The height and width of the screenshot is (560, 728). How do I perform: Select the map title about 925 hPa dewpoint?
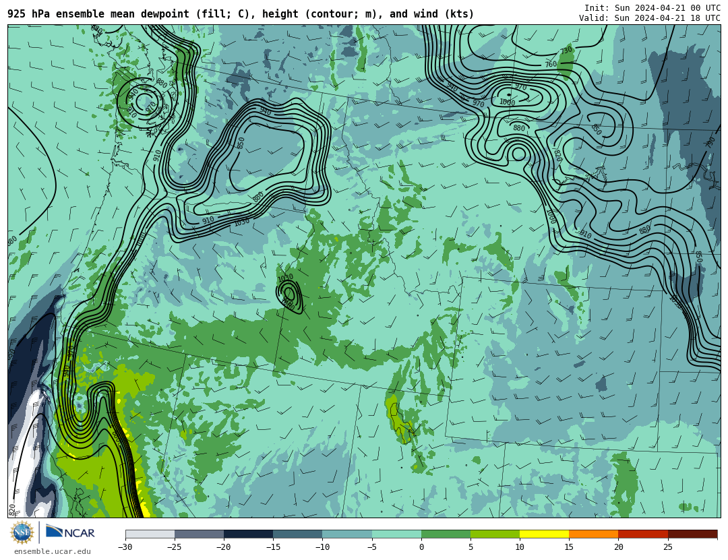[x=241, y=14]
